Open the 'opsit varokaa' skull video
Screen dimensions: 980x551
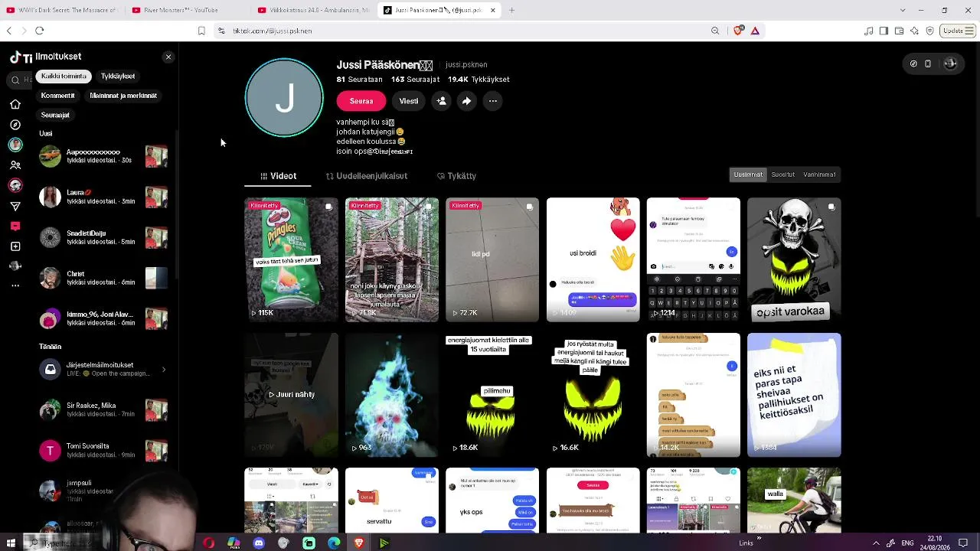(794, 259)
